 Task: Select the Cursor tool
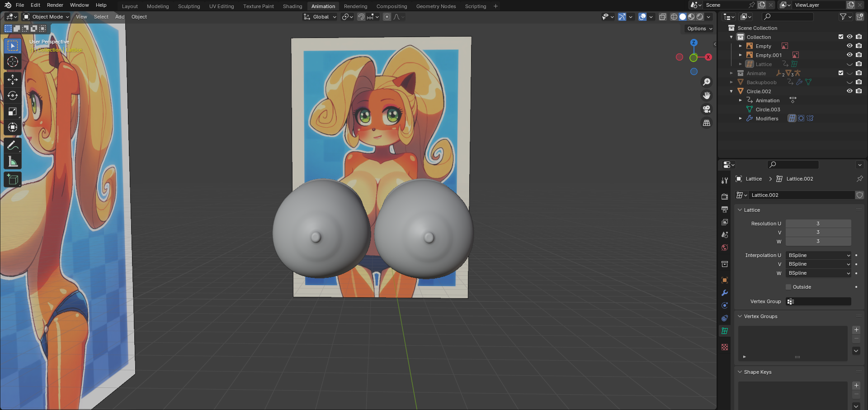coord(13,62)
